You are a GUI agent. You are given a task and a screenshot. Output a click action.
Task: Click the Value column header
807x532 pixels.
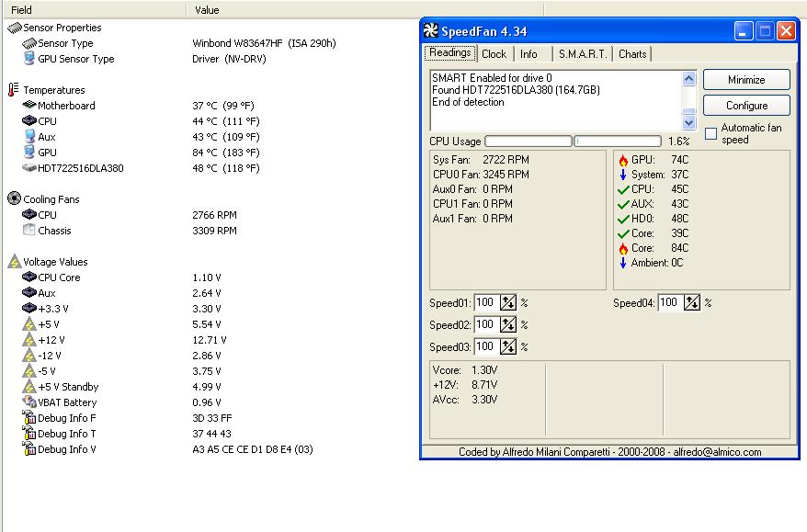point(364,10)
